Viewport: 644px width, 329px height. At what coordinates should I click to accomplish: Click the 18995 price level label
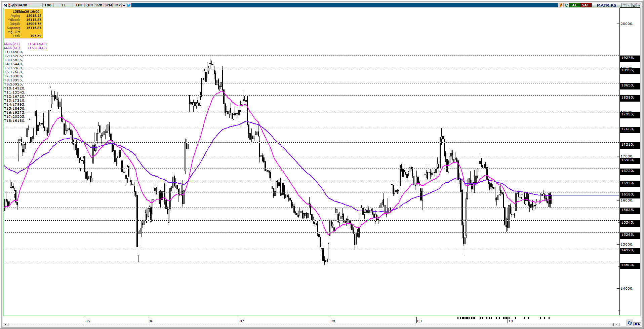[630, 70]
